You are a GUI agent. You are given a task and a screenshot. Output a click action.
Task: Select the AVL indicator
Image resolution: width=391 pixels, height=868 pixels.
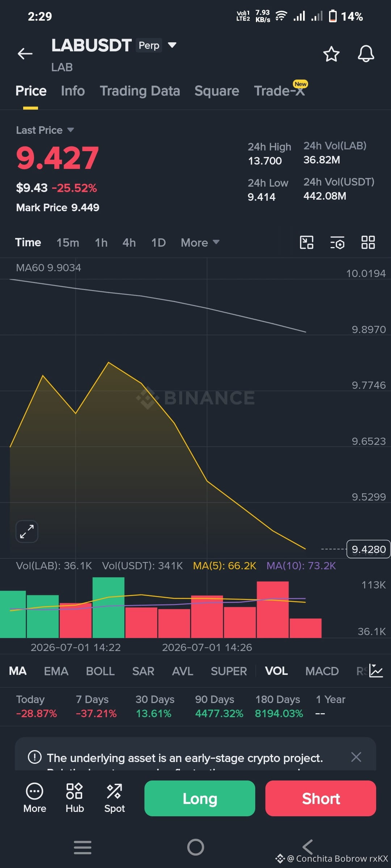point(182,671)
